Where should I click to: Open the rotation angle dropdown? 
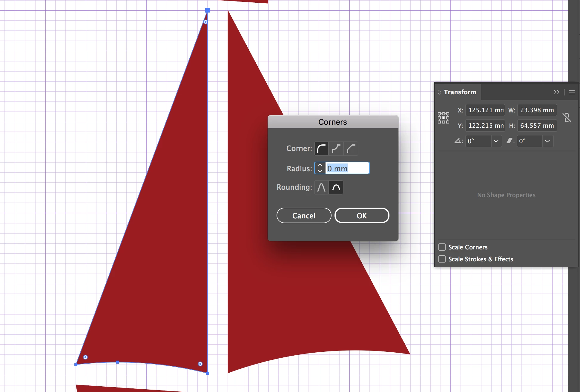[496, 141]
